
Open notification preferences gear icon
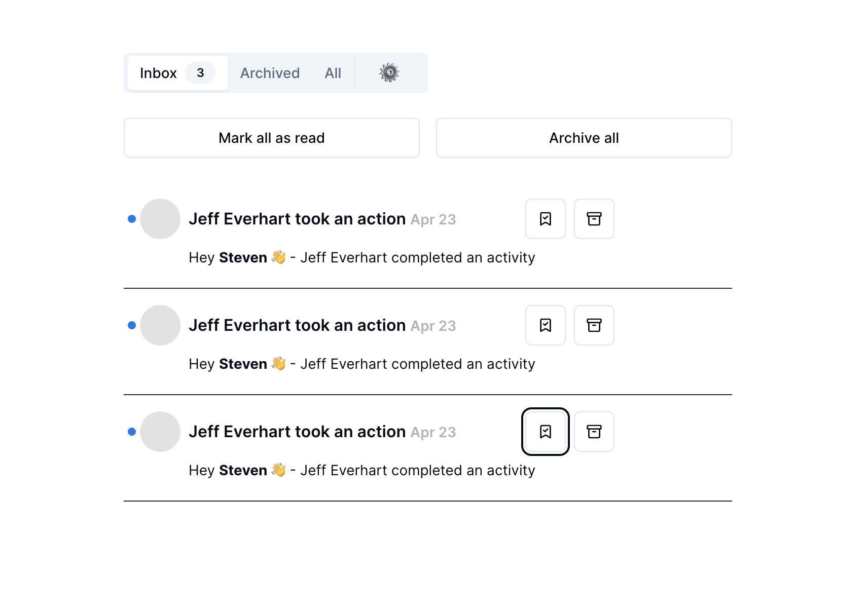389,73
